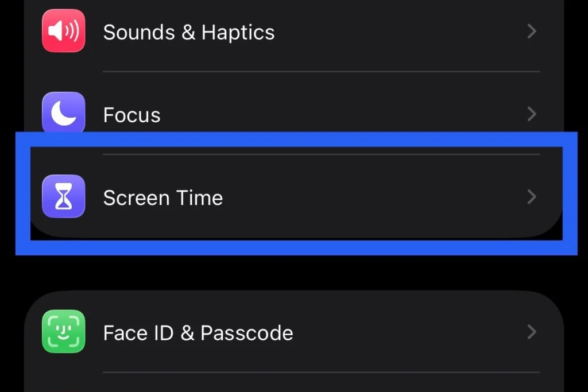
Task: Tap the green Face ID face icon
Action: tap(63, 331)
